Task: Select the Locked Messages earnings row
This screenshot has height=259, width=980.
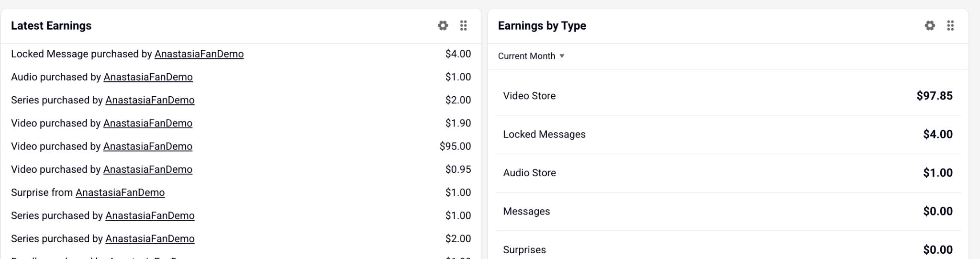Action: 728,135
